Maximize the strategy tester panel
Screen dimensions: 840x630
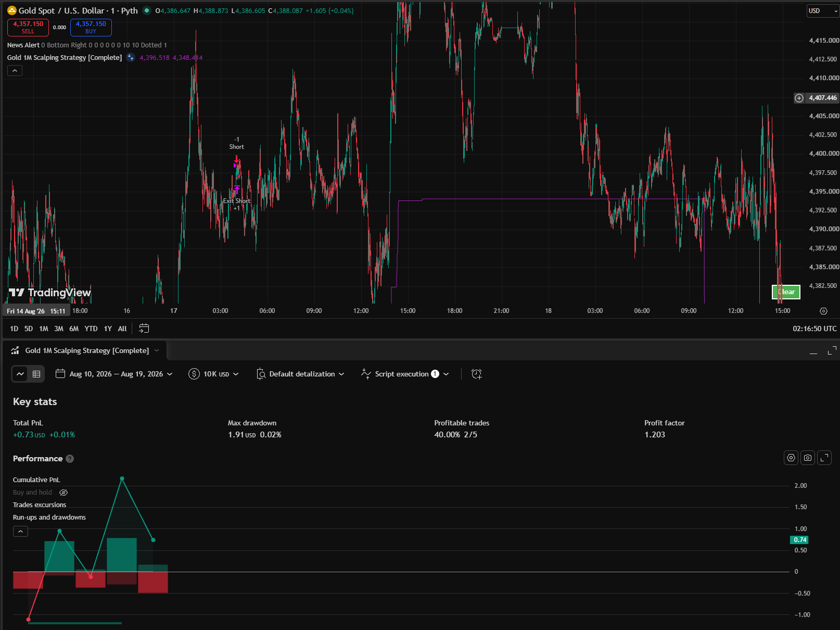(832, 351)
